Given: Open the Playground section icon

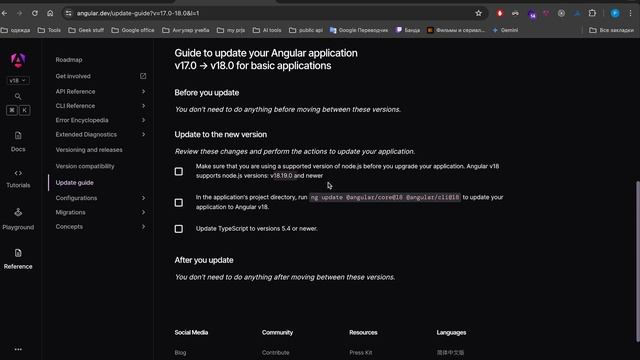Looking at the screenshot, I should point(18,212).
